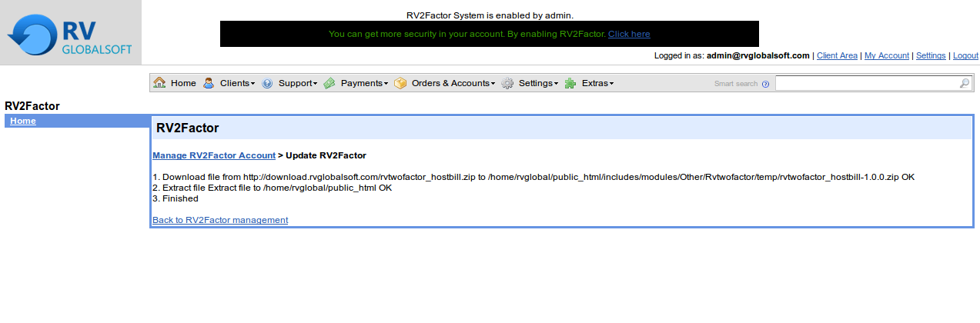
Task: Click the 'Update RV2Factor' breadcrumb text
Action: pyautogui.click(x=326, y=155)
